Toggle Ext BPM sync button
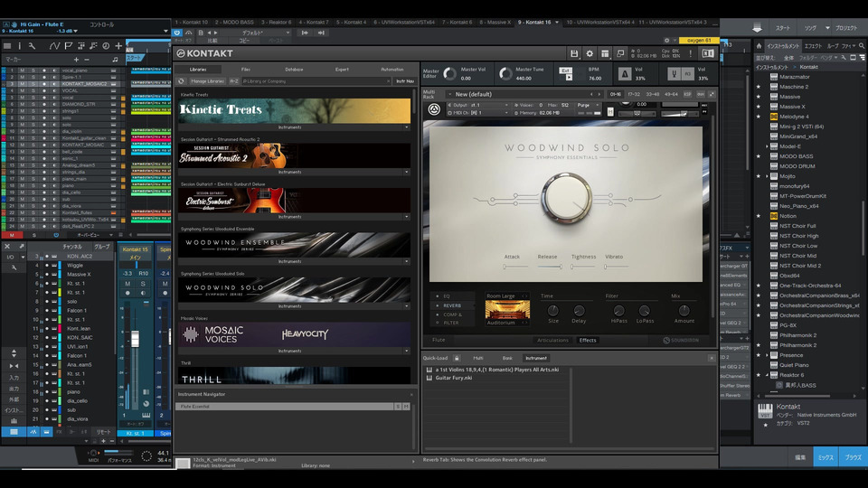The height and width of the screenshot is (488, 868). pyautogui.click(x=565, y=70)
